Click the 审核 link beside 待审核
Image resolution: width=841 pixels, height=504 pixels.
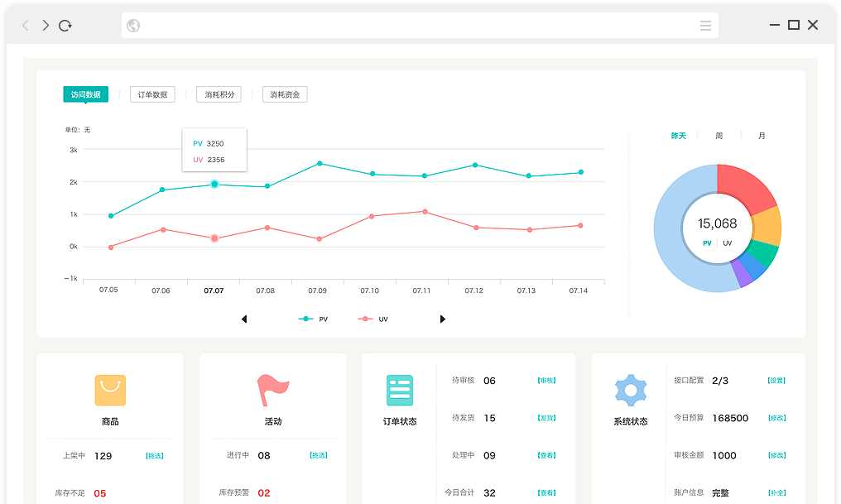coord(546,381)
